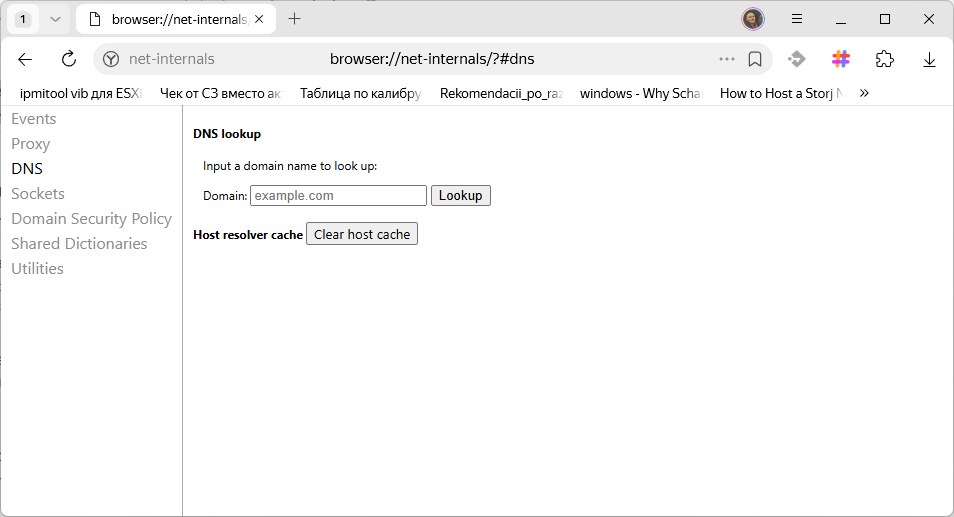Open the colorful hashtag extension icon
954x517 pixels.
click(x=841, y=59)
